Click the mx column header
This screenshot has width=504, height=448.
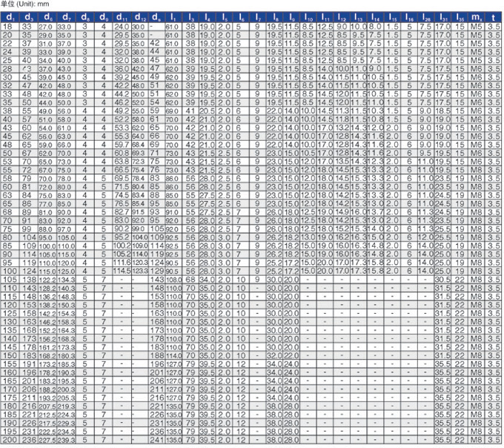(476, 16)
